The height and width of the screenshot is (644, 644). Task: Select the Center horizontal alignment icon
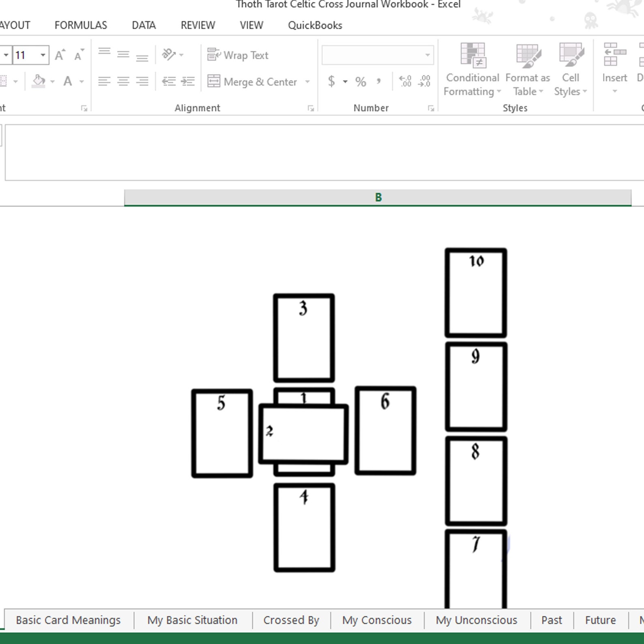click(123, 82)
